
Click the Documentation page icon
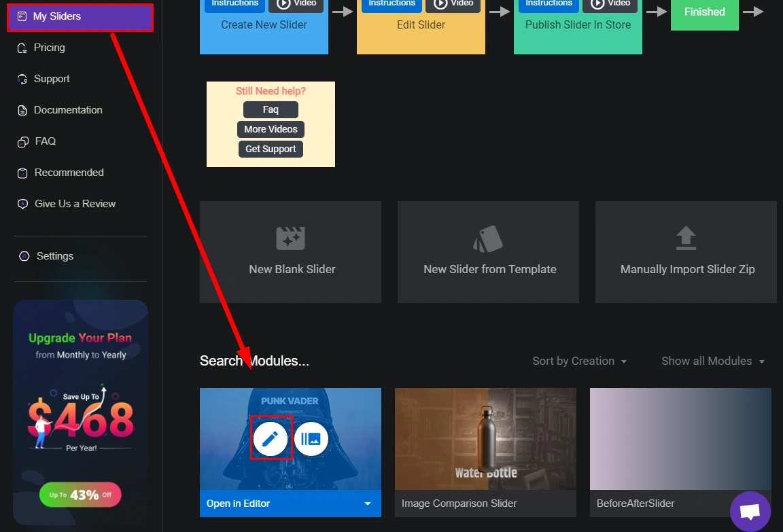(22, 110)
